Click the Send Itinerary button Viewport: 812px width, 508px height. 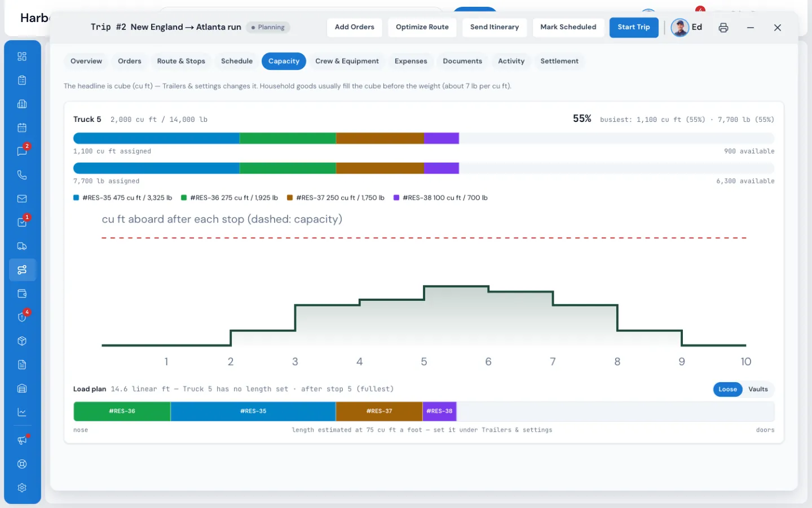(495, 27)
